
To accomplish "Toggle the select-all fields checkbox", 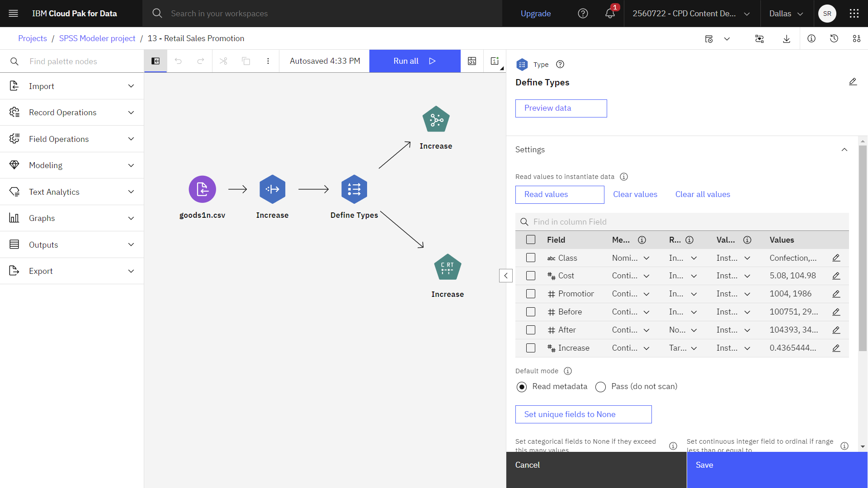I will coord(531,240).
